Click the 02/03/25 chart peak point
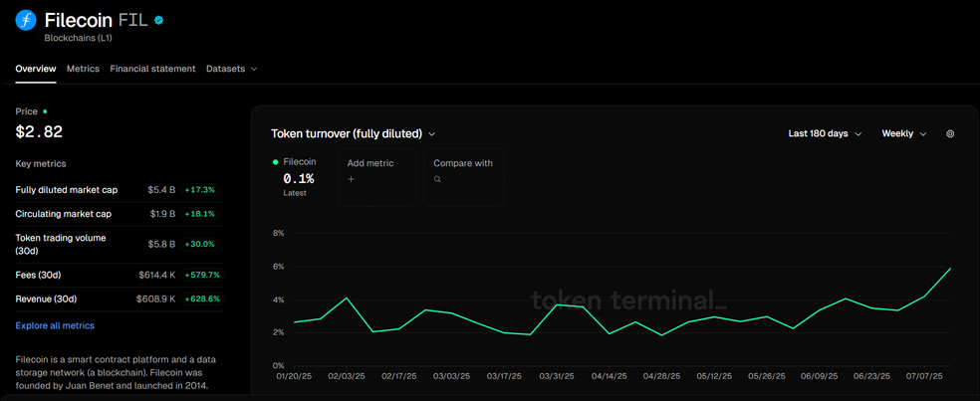 tap(346, 298)
